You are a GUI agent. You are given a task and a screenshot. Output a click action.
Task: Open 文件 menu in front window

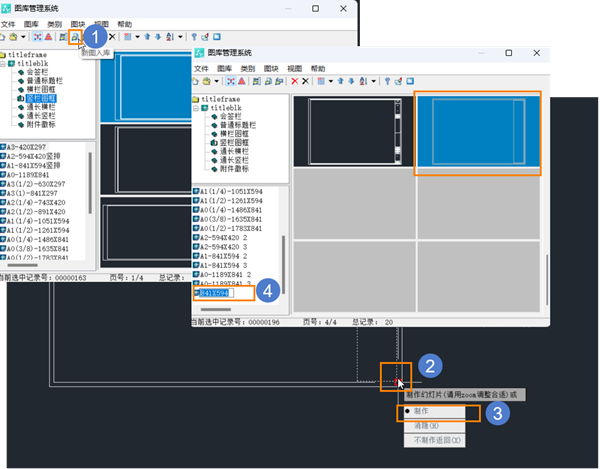tap(201, 69)
